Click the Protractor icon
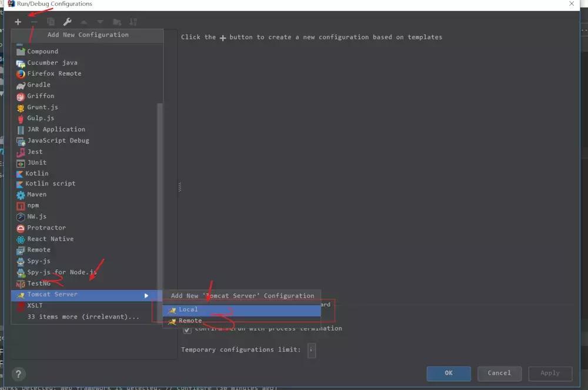588x390 pixels. [x=21, y=228]
